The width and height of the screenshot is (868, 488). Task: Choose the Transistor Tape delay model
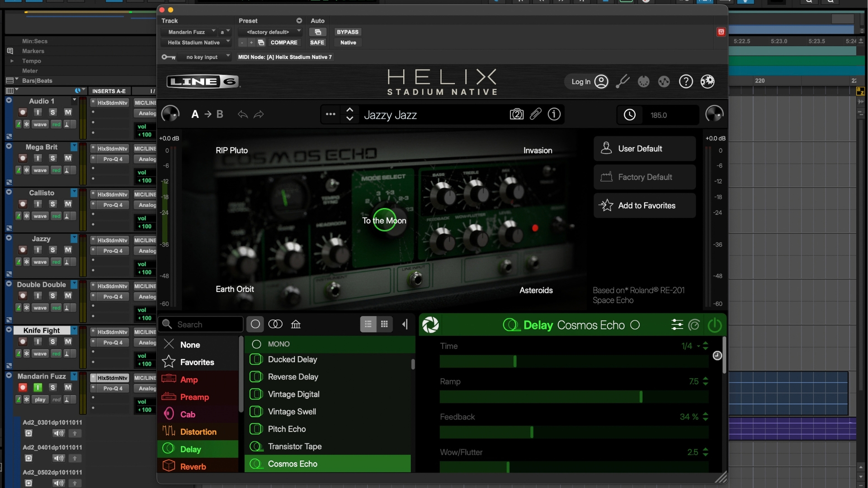(328, 446)
